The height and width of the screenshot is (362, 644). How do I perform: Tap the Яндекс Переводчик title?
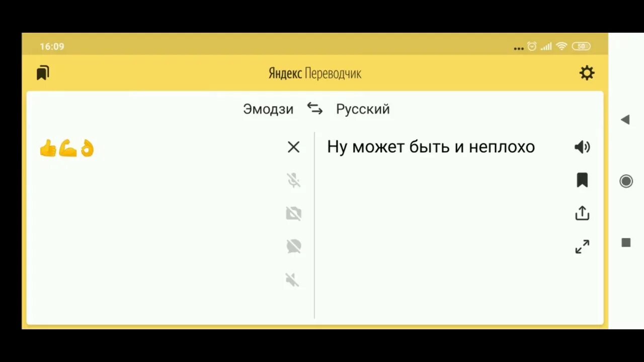coord(315,73)
